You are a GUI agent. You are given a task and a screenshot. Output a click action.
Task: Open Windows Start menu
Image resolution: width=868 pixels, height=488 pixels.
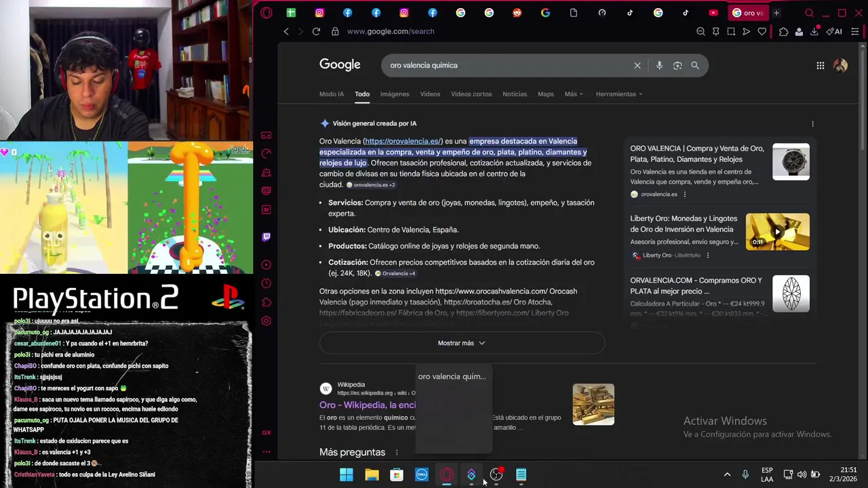(347, 474)
